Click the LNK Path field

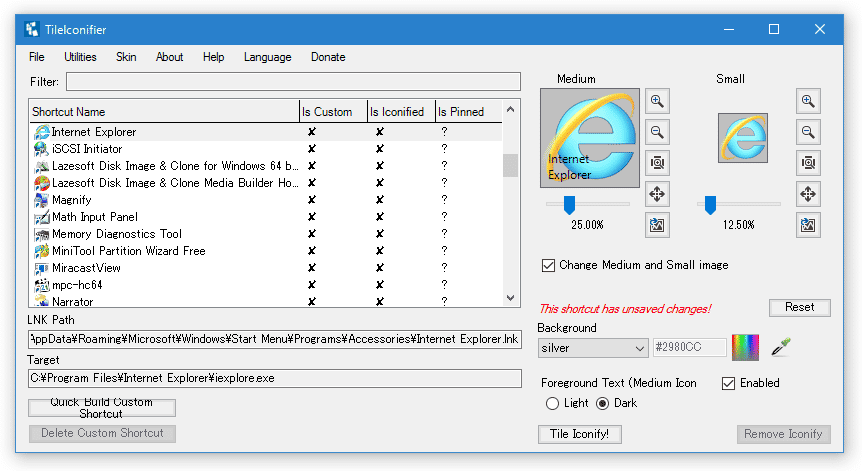(274, 339)
